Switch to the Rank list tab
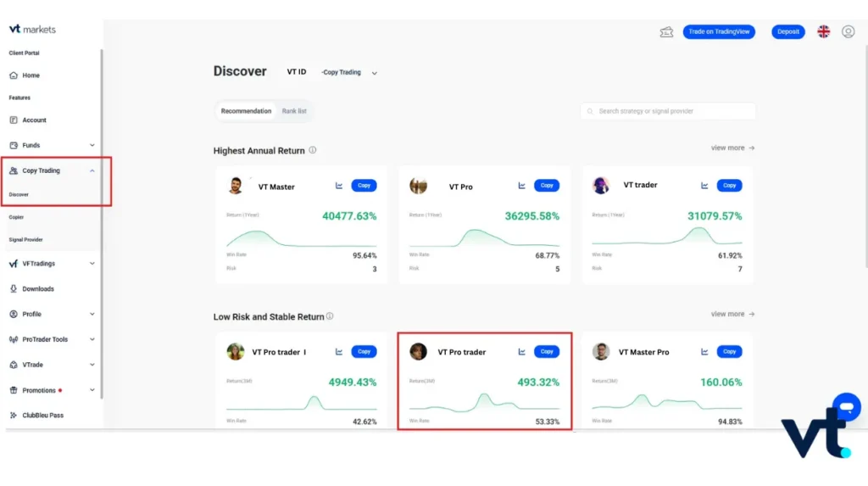The height and width of the screenshot is (486, 868). pos(294,111)
